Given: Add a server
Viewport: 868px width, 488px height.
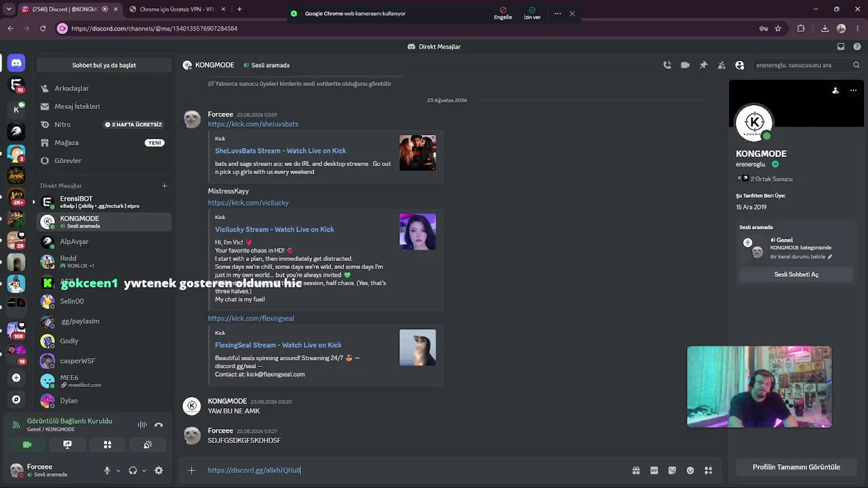Looking at the screenshot, I should (x=16, y=378).
